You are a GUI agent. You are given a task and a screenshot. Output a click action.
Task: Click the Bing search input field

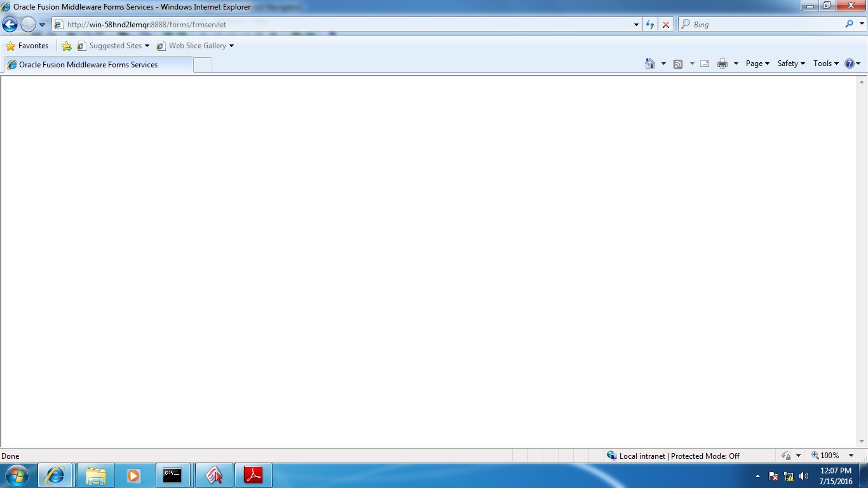tap(766, 25)
